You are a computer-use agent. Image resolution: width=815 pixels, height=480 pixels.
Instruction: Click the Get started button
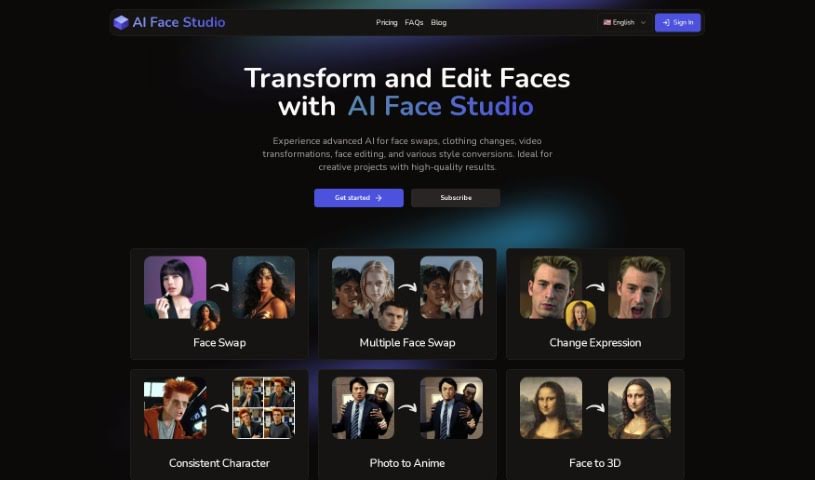(359, 198)
